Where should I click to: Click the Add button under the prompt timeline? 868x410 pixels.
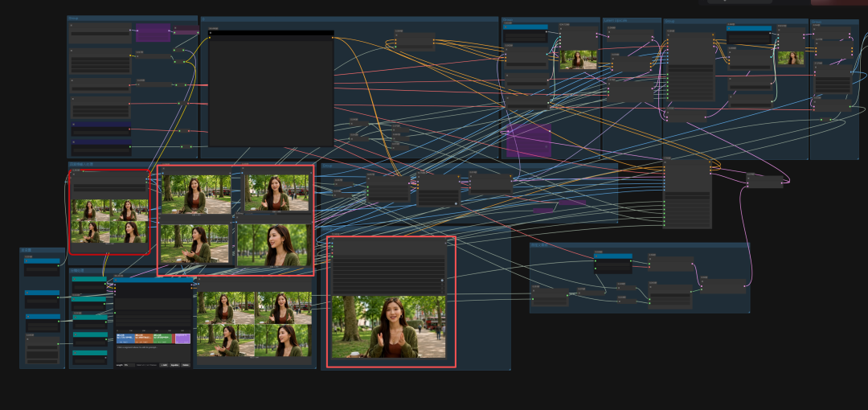[164, 365]
